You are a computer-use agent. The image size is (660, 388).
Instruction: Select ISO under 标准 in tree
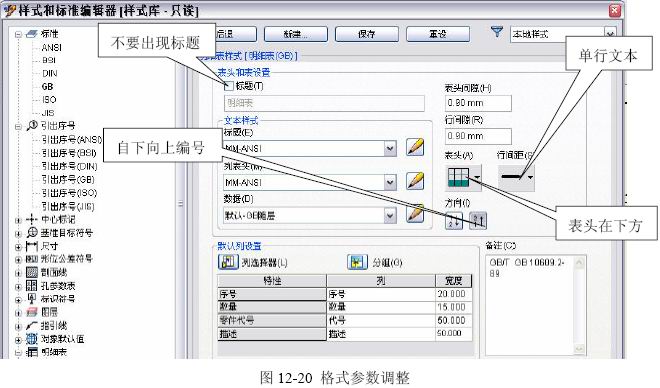[49, 99]
